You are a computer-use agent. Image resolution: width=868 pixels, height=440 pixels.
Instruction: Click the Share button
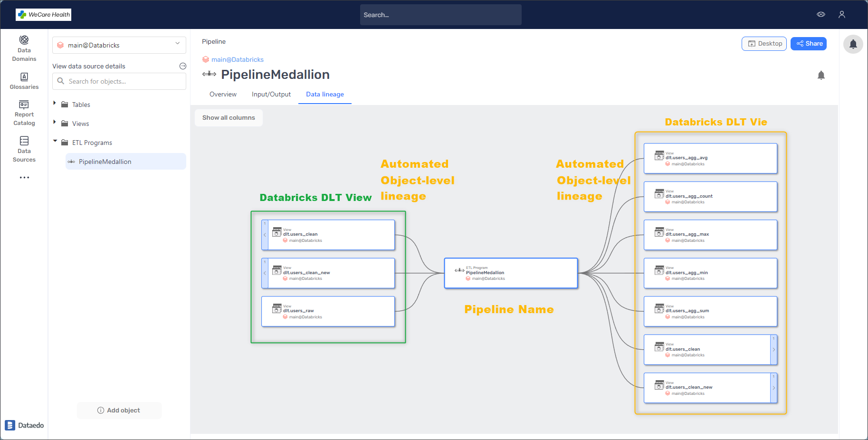(808, 44)
